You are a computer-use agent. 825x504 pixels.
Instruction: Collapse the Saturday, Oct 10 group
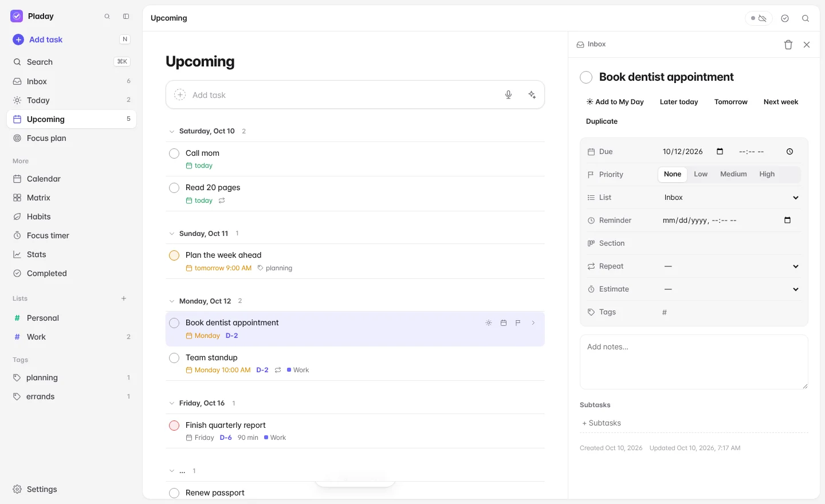pos(172,132)
